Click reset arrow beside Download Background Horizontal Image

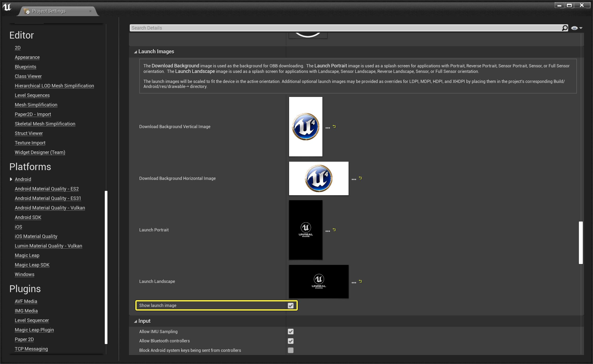coord(360,178)
